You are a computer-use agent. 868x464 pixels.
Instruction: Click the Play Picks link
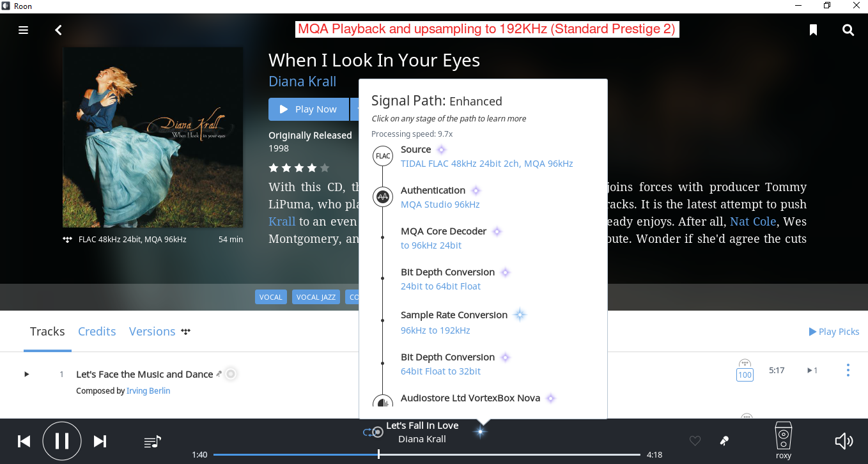pos(833,331)
